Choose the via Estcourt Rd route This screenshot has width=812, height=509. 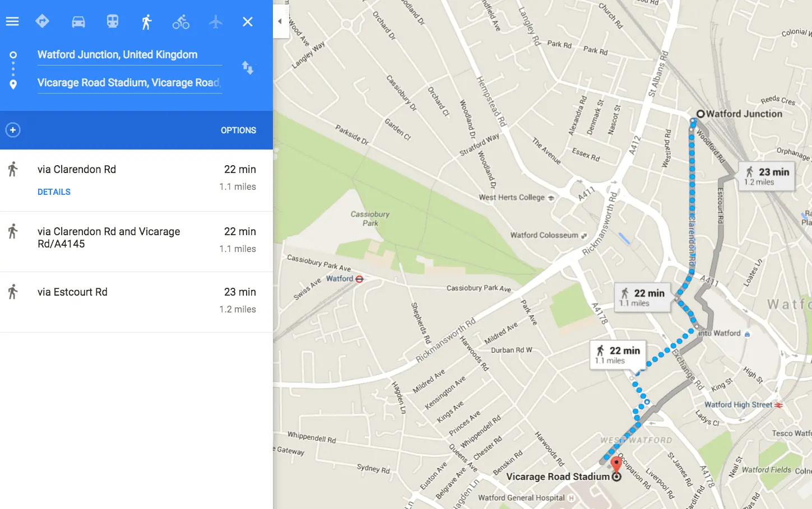click(136, 302)
